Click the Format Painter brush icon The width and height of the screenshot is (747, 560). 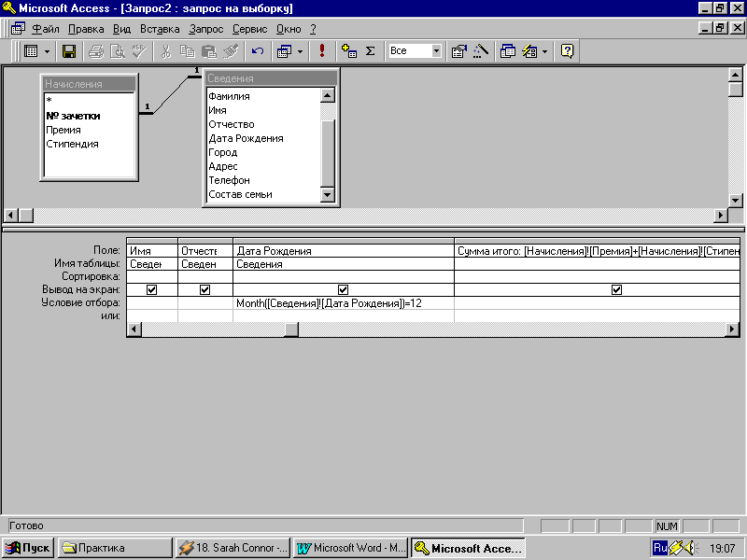pyautogui.click(x=231, y=51)
